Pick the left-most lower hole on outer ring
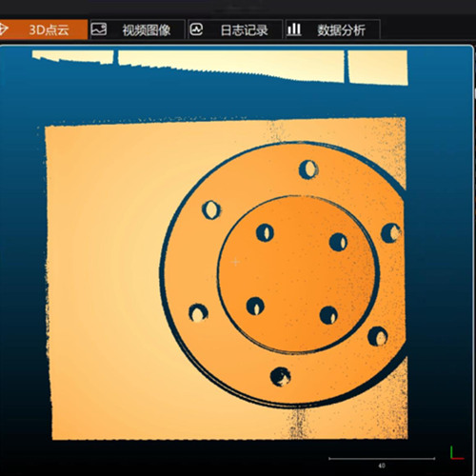The image size is (476, 476). [x=198, y=313]
